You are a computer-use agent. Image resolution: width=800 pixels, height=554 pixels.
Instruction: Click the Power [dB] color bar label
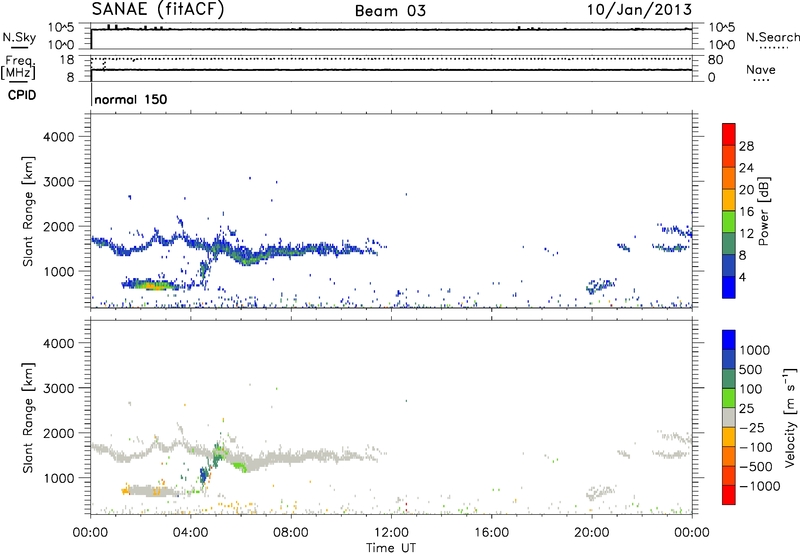[x=763, y=211]
